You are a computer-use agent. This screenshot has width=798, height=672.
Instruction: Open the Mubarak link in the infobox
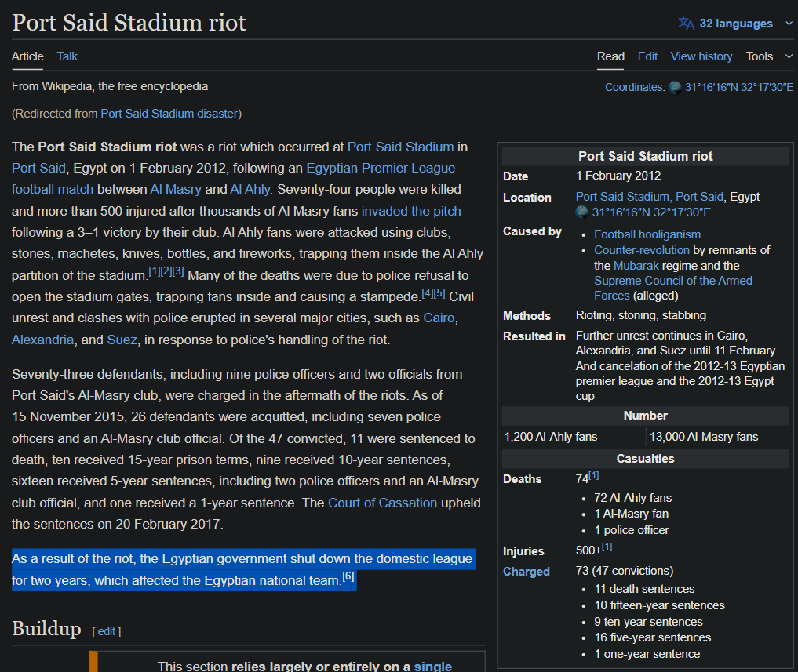tap(636, 266)
